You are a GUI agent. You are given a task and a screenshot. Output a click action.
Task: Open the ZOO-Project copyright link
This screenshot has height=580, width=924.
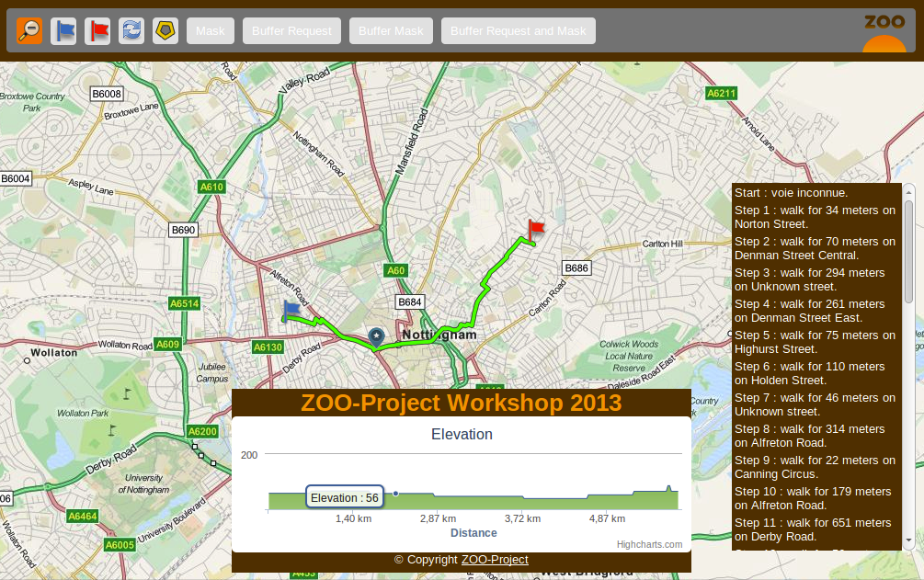pyautogui.click(x=495, y=559)
